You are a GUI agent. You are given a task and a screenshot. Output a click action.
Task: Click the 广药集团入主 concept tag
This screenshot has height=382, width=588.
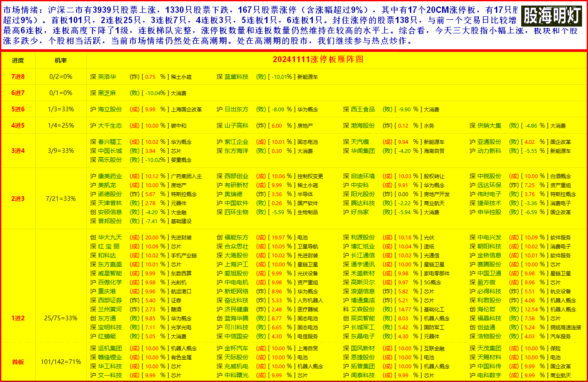[x=187, y=176]
